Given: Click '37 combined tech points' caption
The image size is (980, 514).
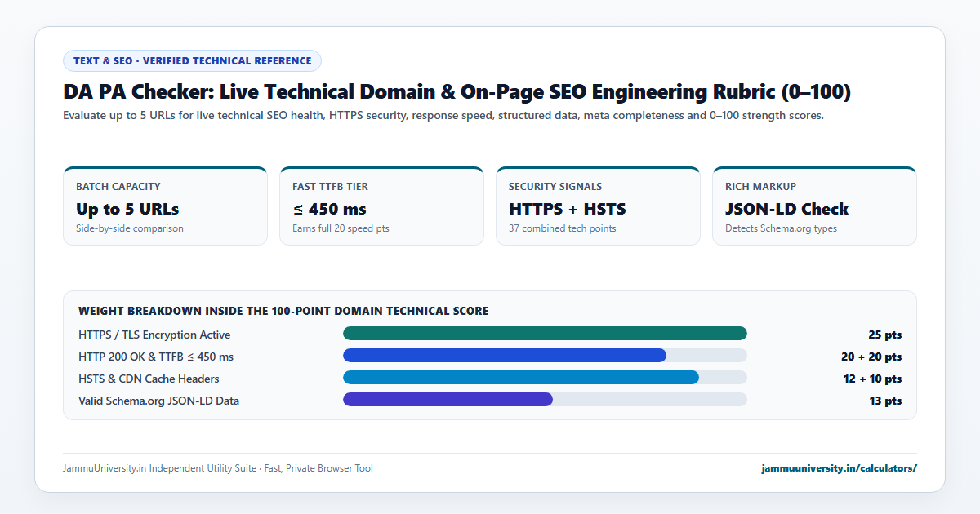Looking at the screenshot, I should [x=563, y=228].
